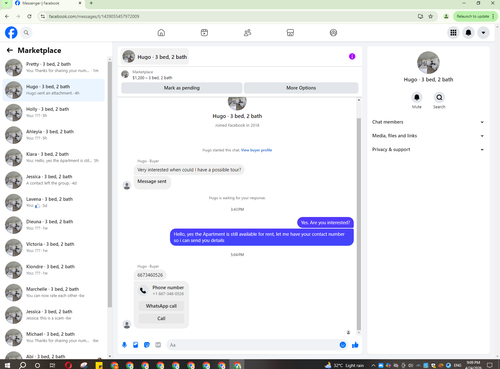Image resolution: width=500 pixels, height=369 pixels.
Task: Navigate browser back arrow
Action: coord(7,16)
